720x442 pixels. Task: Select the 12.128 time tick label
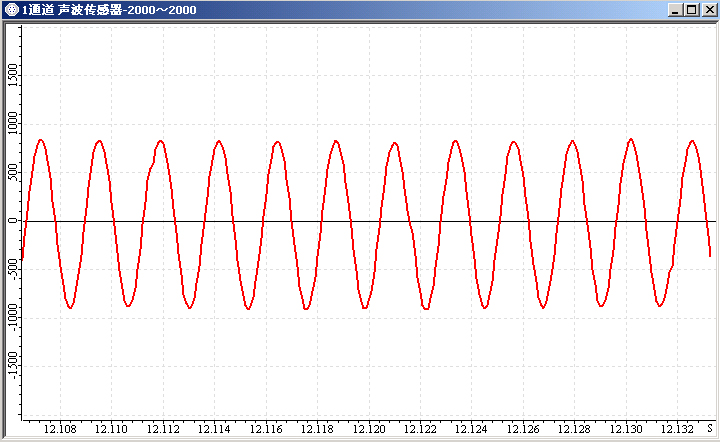[576, 429]
